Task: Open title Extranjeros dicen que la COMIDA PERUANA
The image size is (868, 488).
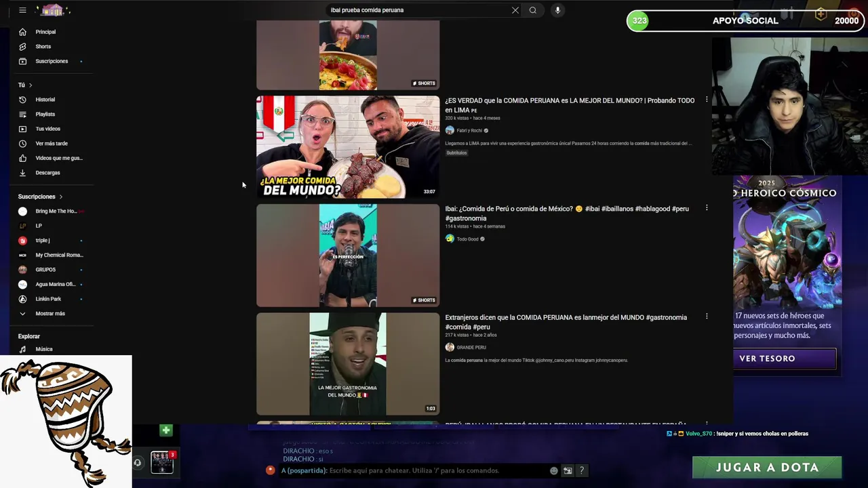Action: pos(566,322)
